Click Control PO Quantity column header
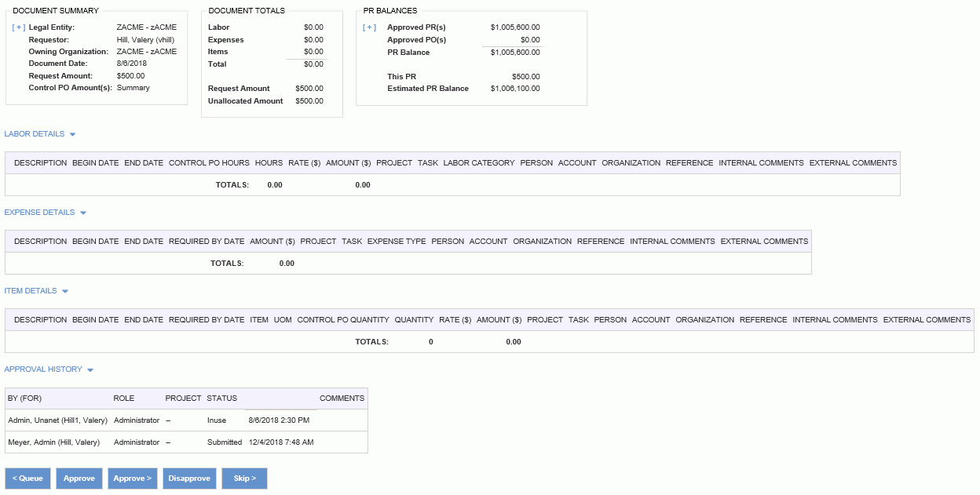Viewport: 980px width, 495px height. [x=343, y=320]
